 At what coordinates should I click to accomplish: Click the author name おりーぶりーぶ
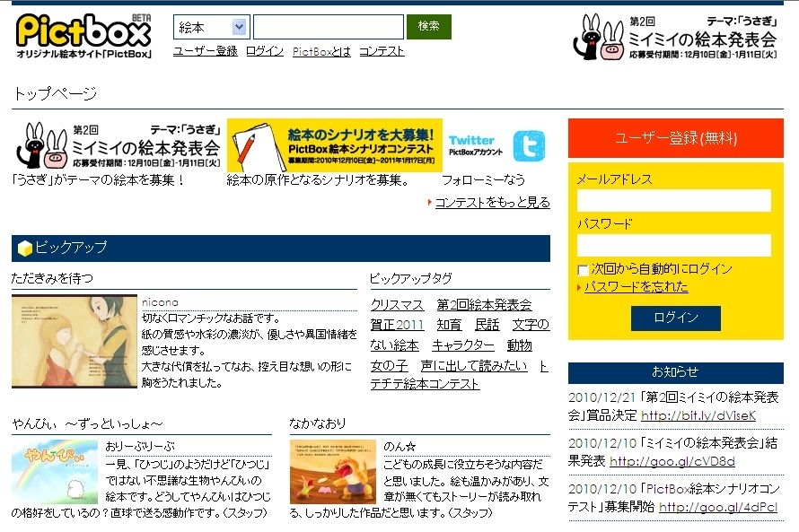[x=140, y=447]
